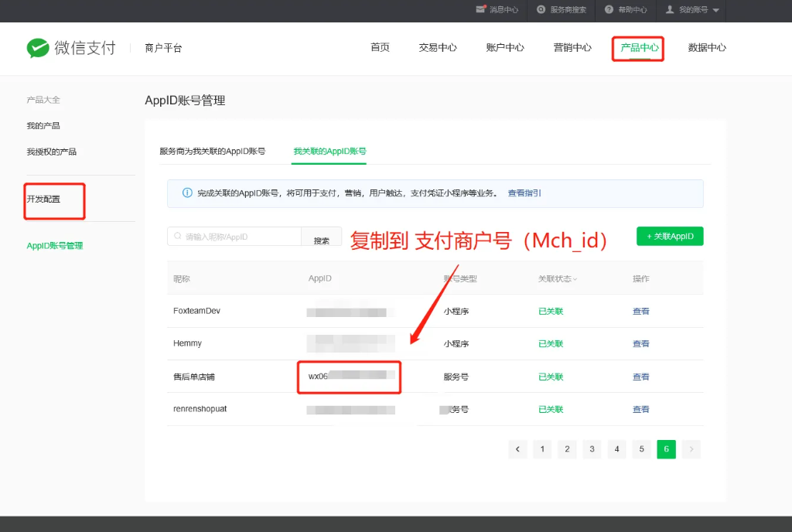View details for 售后单店铺 row

coord(640,377)
